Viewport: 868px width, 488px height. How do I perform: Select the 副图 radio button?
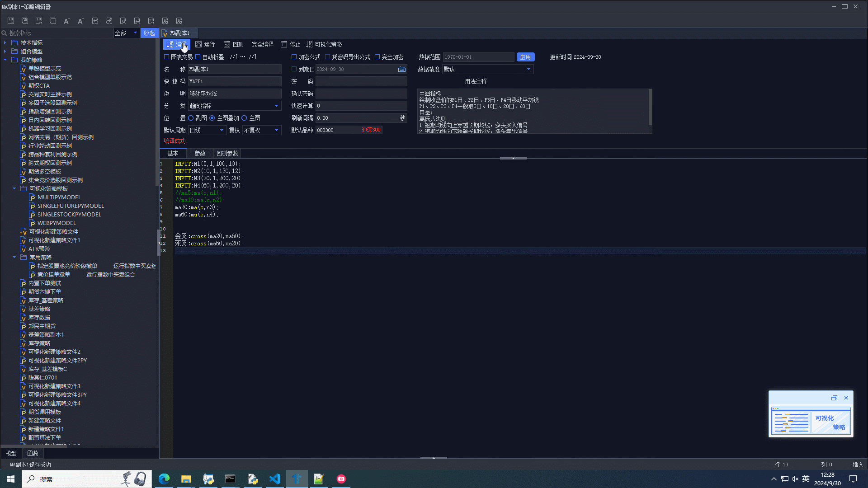coord(191,118)
